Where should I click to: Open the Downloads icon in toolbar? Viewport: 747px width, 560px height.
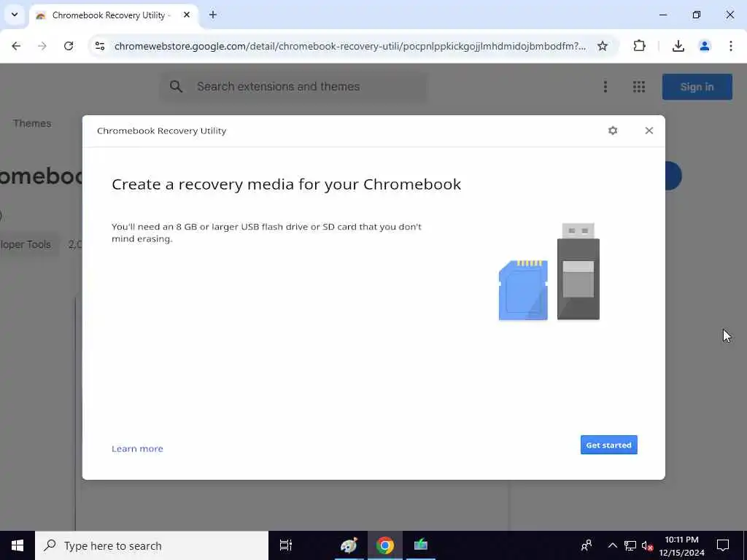(x=678, y=46)
